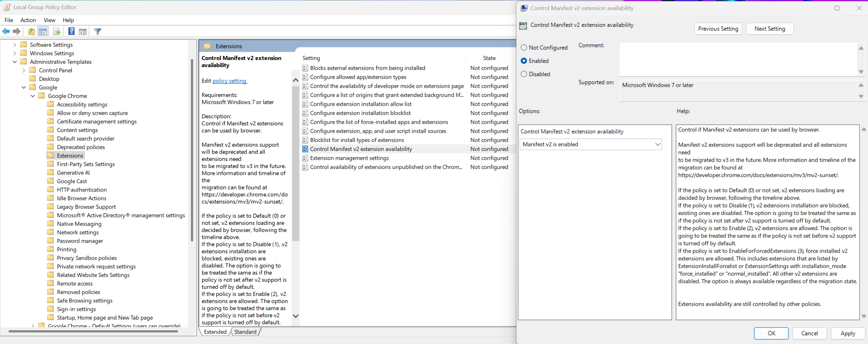Click the Previous Setting button
This screenshot has width=868, height=344.
pyautogui.click(x=718, y=29)
